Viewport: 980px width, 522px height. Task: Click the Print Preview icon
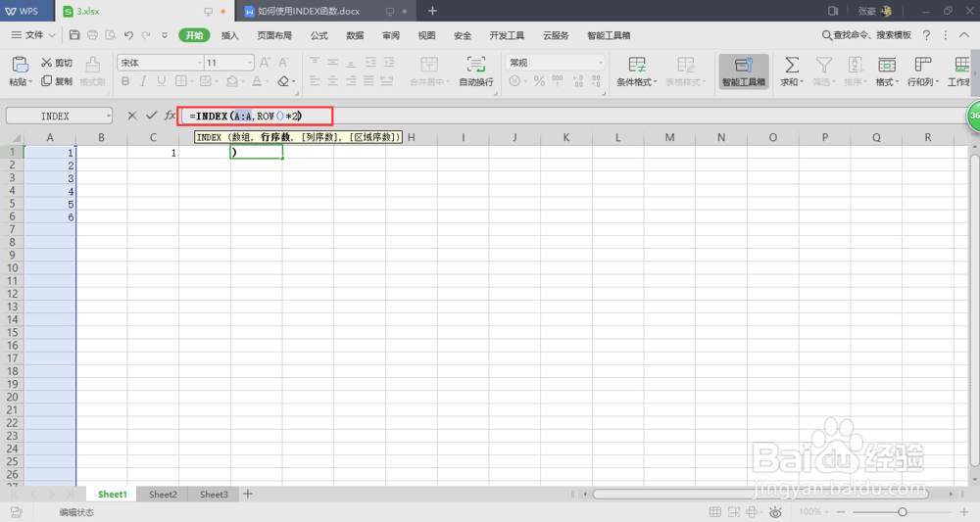point(111,35)
